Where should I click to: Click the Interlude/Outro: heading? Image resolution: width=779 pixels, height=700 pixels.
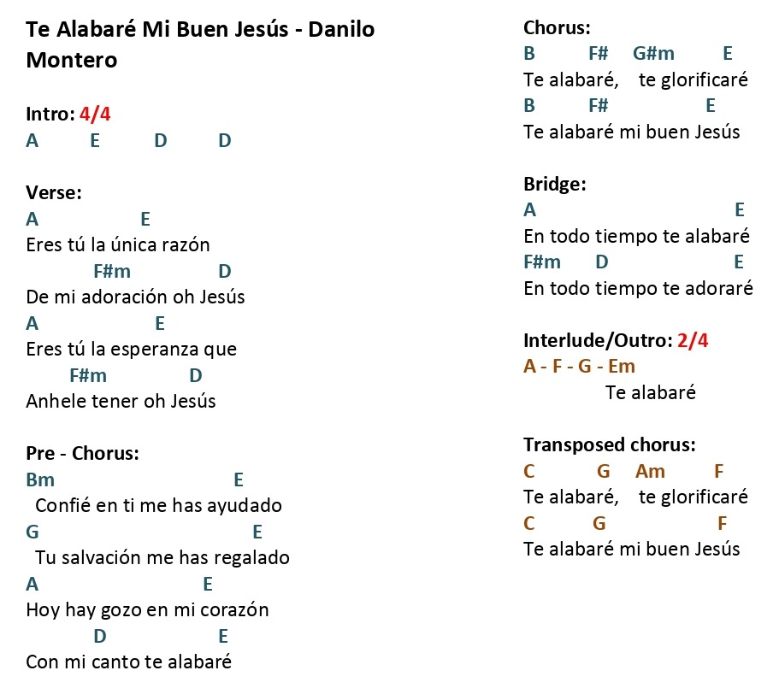[x=599, y=340]
